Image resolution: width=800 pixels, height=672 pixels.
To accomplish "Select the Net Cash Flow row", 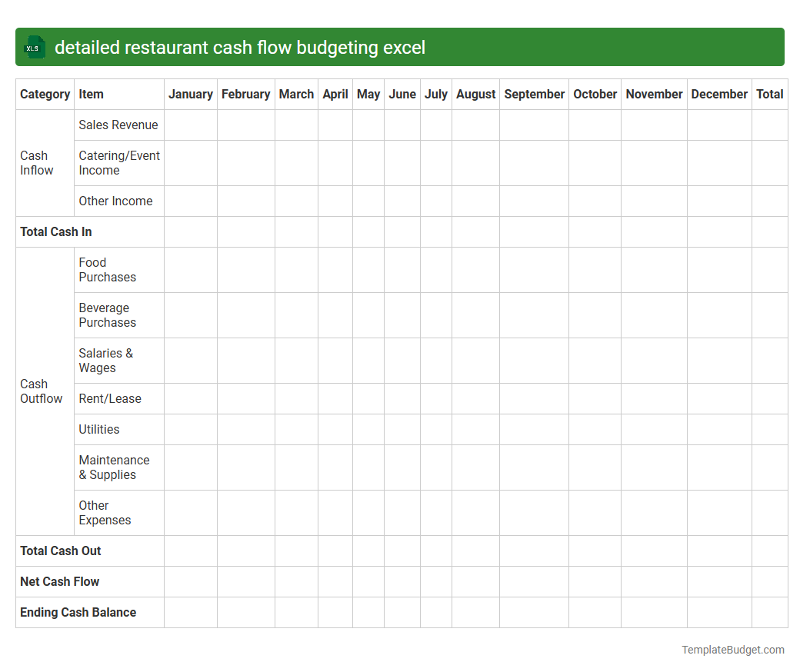I will (x=59, y=581).
